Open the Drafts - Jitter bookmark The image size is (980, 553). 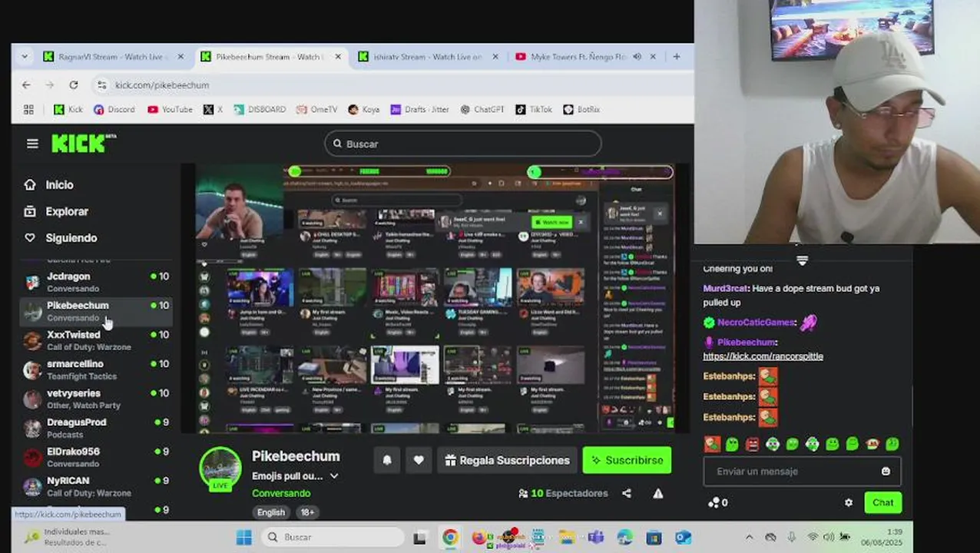[419, 110]
